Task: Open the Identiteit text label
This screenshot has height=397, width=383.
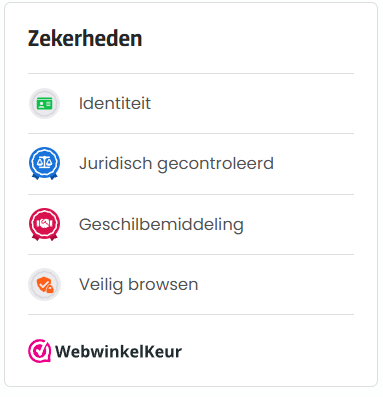Action: 115,103
